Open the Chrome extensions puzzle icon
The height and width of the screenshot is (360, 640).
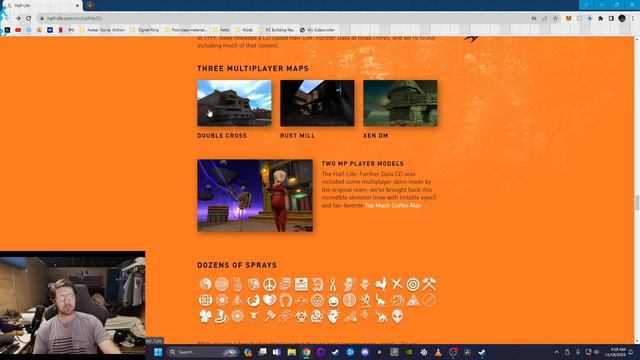[600, 18]
